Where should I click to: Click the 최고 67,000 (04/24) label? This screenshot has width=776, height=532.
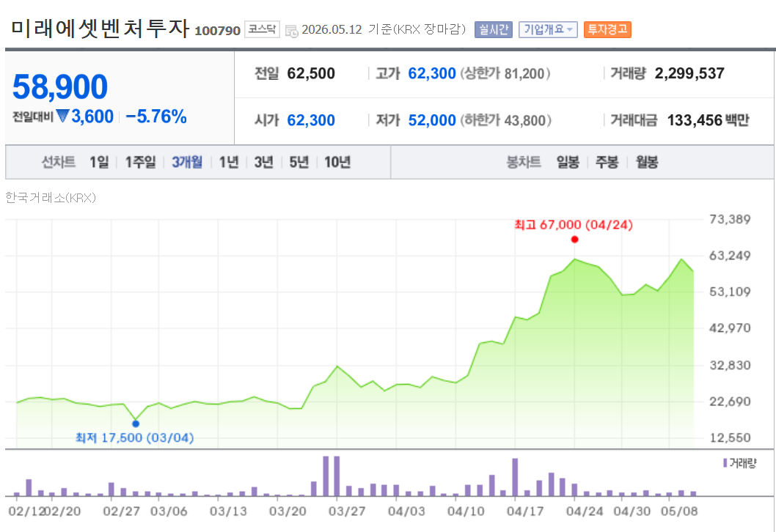coord(574,225)
